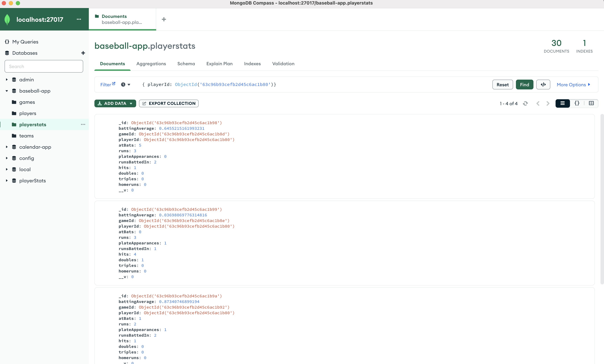Click the Find button
Viewport: 604px width, 364px height.
coord(524,85)
